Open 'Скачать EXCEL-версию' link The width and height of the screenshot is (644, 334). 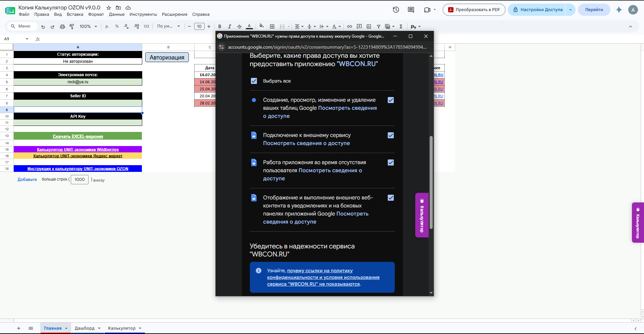click(x=78, y=136)
